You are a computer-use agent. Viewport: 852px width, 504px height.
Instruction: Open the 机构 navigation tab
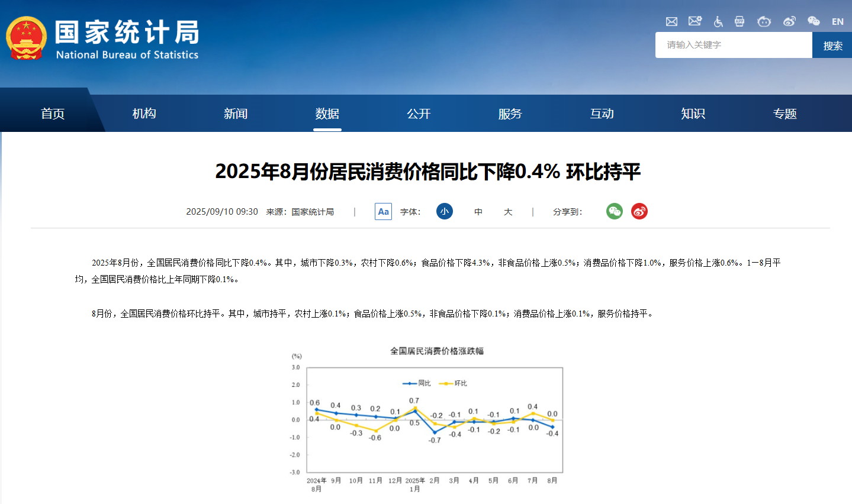pyautogui.click(x=144, y=114)
